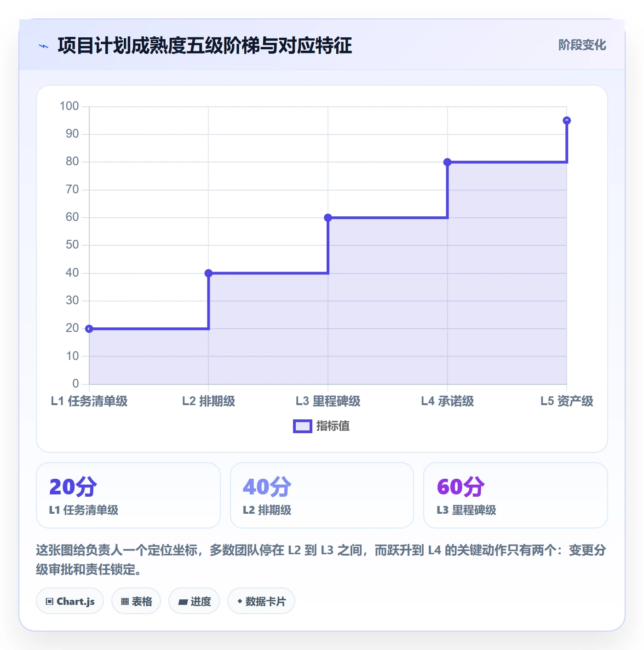Image resolution: width=644 pixels, height=650 pixels.
Task: Click the x-axis label L5 资产级
Action: tap(567, 401)
